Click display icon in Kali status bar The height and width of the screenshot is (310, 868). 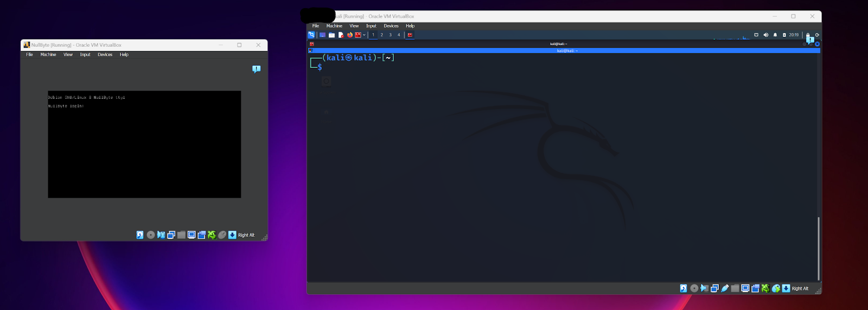click(x=745, y=288)
